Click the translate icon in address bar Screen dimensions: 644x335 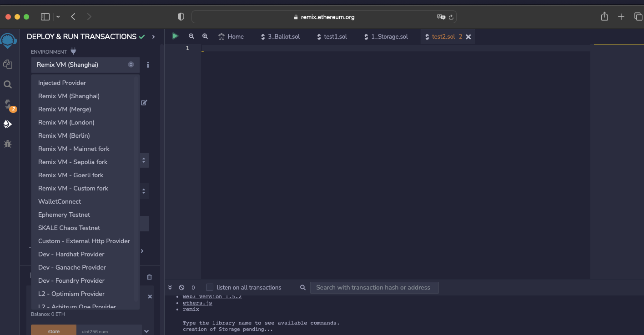coord(441,17)
